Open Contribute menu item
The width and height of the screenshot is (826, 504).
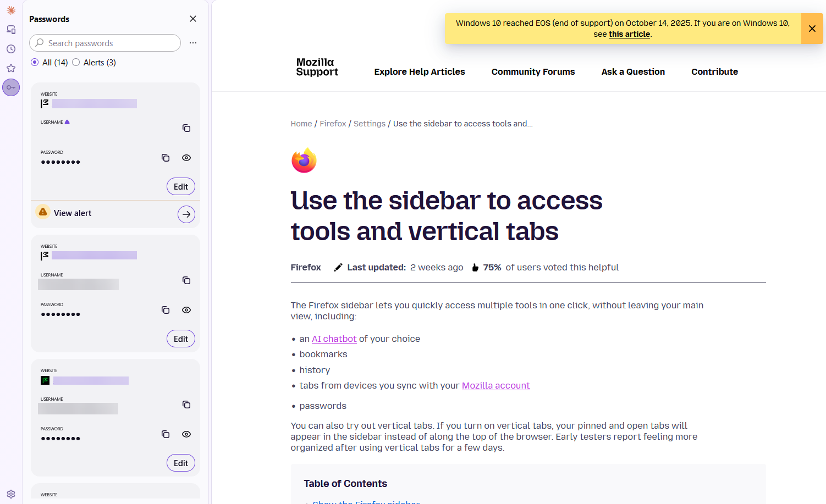[x=714, y=71]
